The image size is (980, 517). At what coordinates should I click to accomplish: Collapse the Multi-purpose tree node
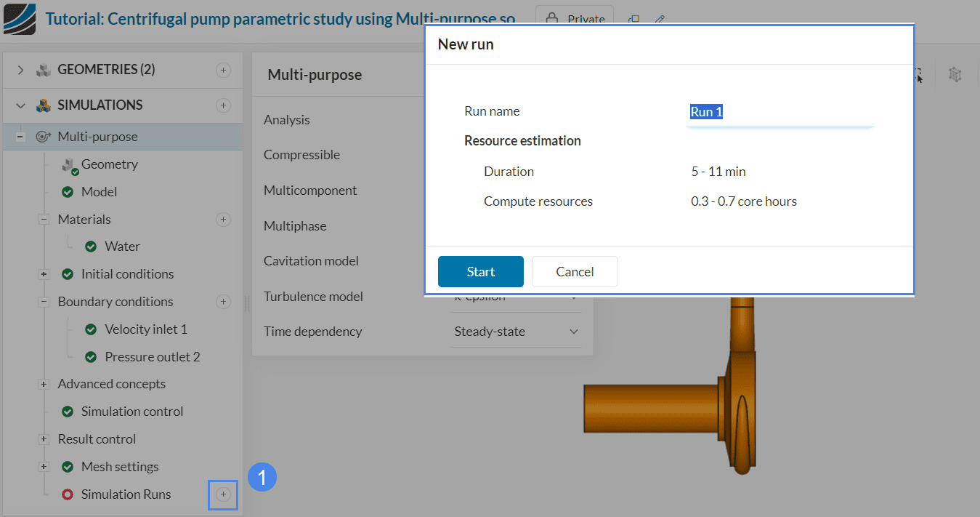(20, 137)
